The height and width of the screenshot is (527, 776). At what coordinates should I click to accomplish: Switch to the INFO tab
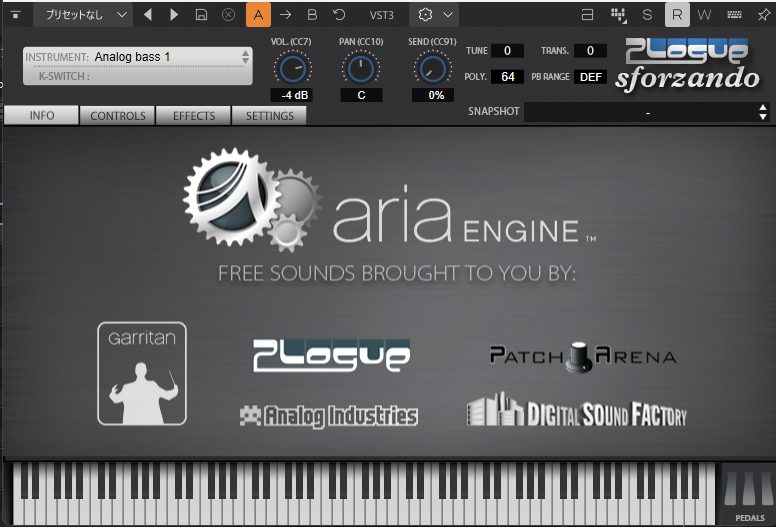pos(42,115)
